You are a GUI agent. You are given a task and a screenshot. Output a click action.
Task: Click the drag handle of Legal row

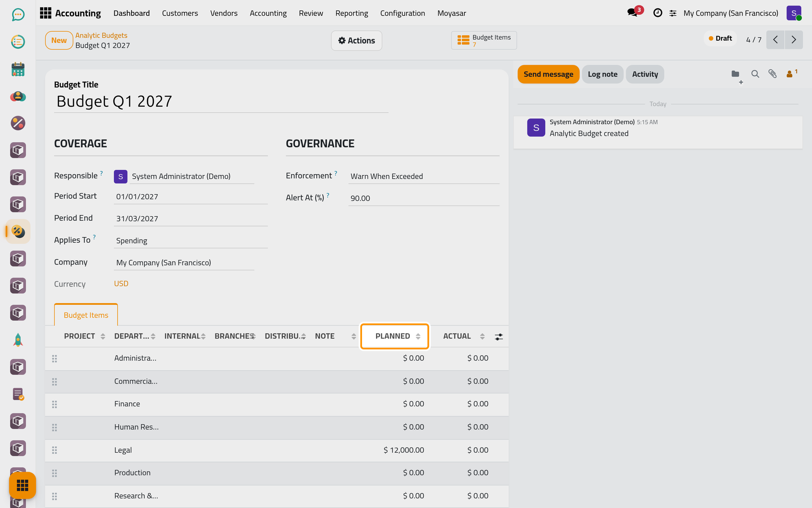55,450
